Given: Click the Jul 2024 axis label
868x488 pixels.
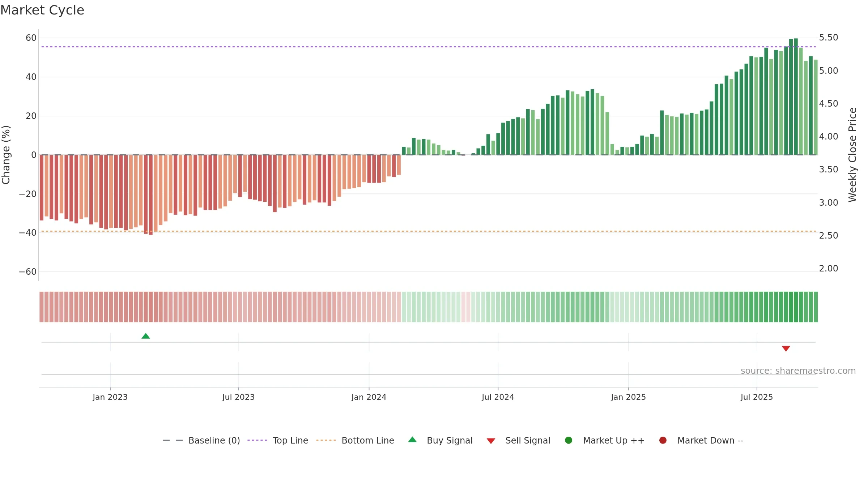Looking at the screenshot, I should (x=498, y=397).
